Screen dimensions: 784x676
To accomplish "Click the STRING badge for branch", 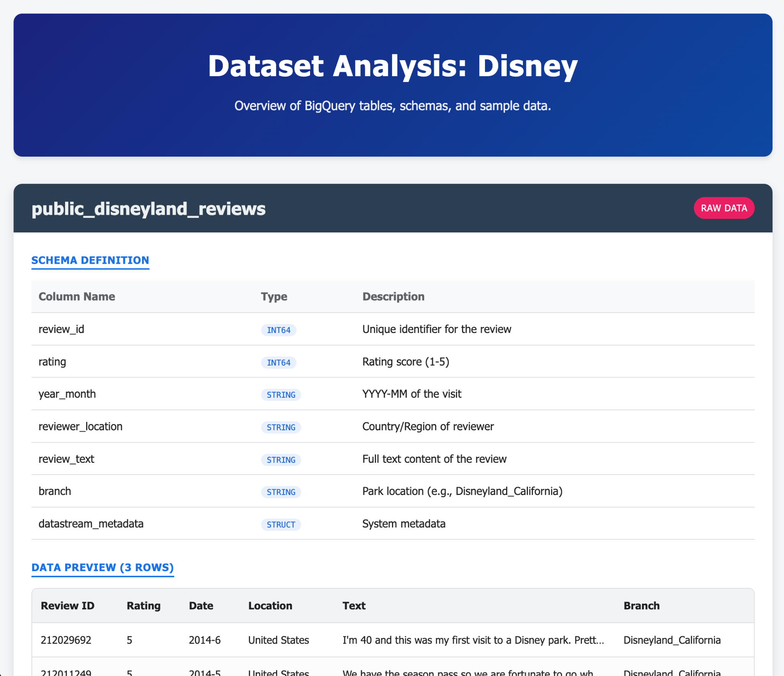I will (x=281, y=492).
